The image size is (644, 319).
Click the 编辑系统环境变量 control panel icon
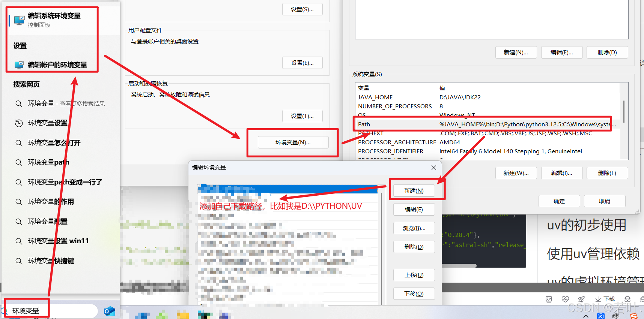[x=19, y=20]
